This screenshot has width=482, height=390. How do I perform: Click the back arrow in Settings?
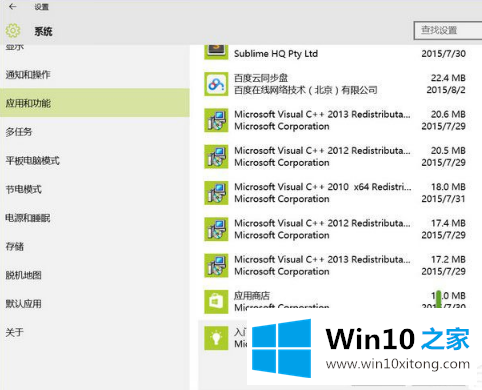coord(13,7)
